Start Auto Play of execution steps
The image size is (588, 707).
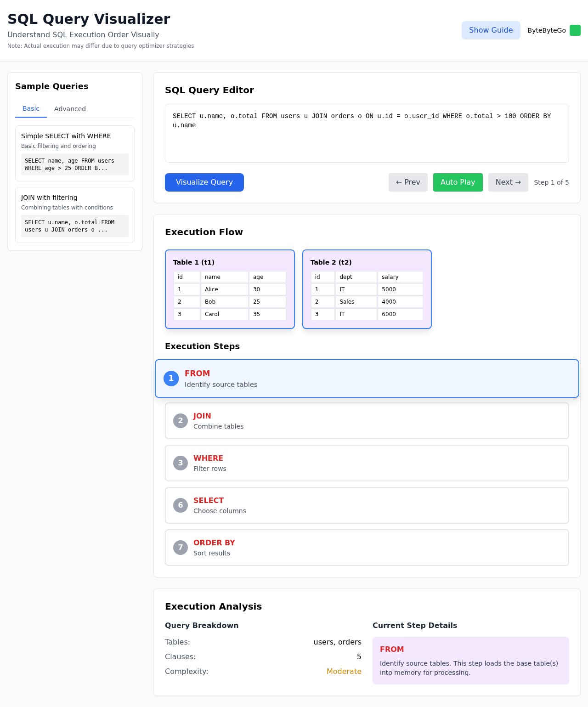click(x=458, y=182)
